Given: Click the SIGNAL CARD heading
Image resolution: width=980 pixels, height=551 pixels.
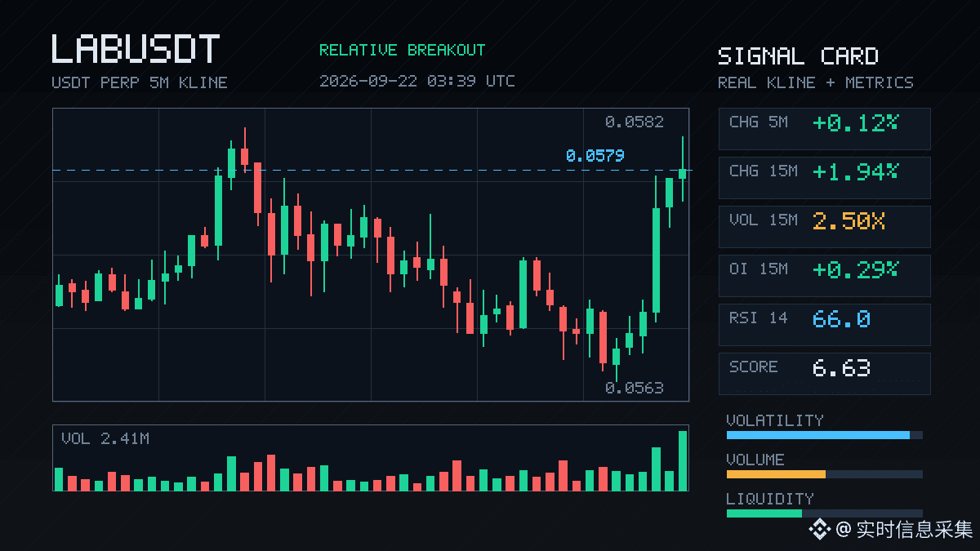Looking at the screenshot, I should pos(798,56).
